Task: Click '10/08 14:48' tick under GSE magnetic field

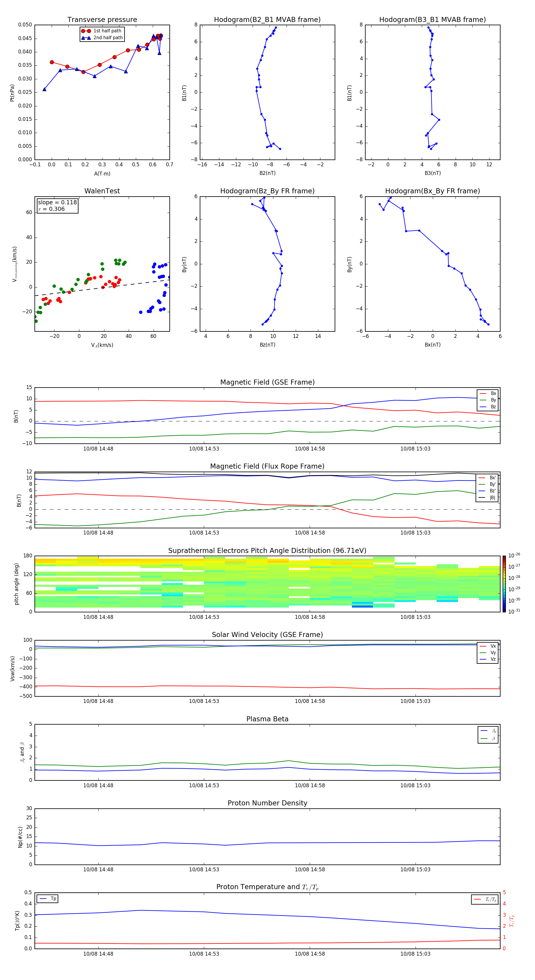Action: click(x=98, y=449)
